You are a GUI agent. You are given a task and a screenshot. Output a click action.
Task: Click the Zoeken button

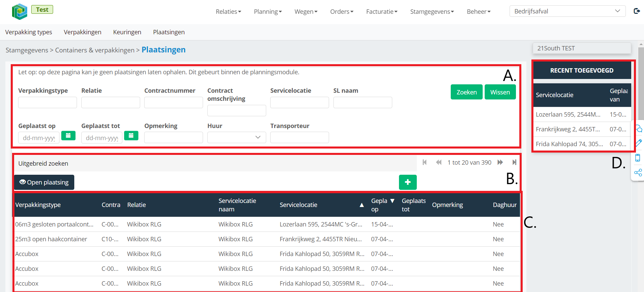pyautogui.click(x=467, y=92)
